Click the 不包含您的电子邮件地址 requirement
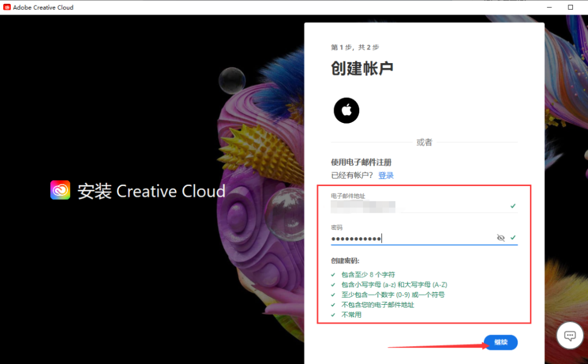588x364 pixels. pos(378,305)
